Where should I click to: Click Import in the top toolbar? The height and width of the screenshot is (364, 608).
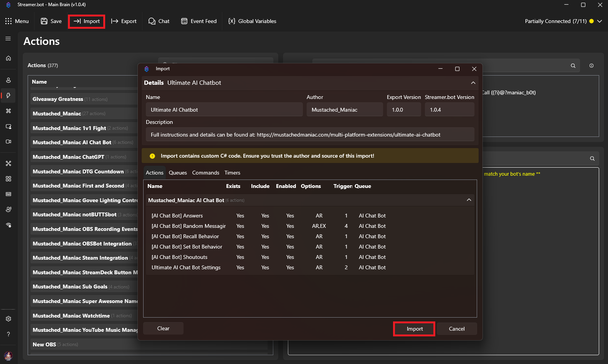tap(86, 21)
